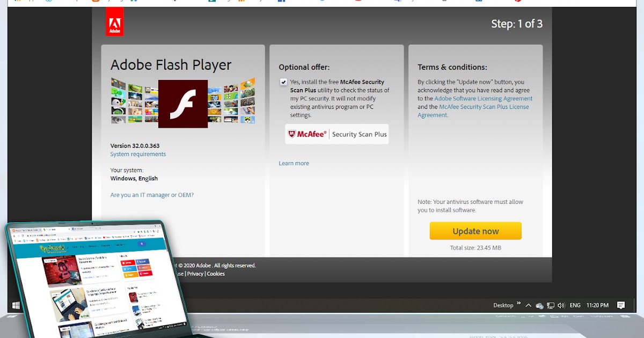
Task: Click the 'Step: 1 of 3' text
Action: point(517,24)
